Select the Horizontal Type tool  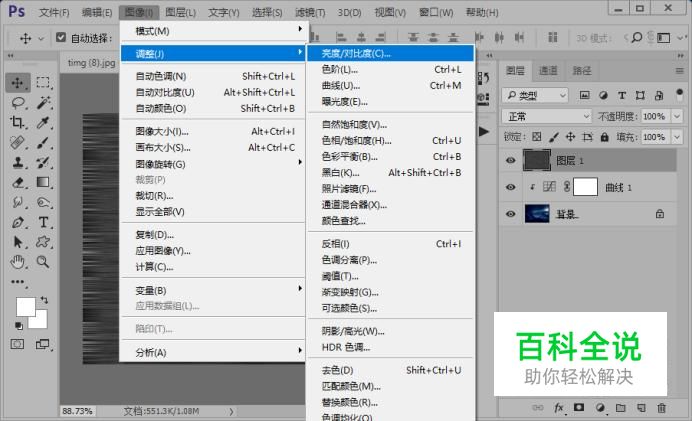[43, 222]
